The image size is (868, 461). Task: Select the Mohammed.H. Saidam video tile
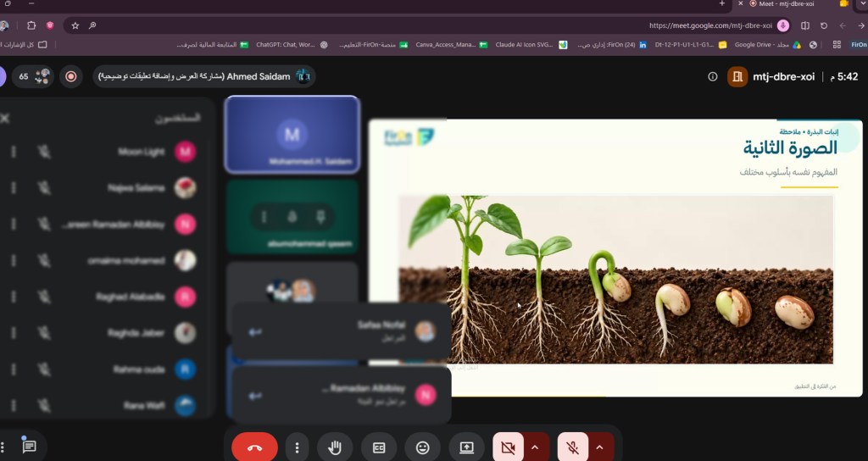click(x=292, y=135)
